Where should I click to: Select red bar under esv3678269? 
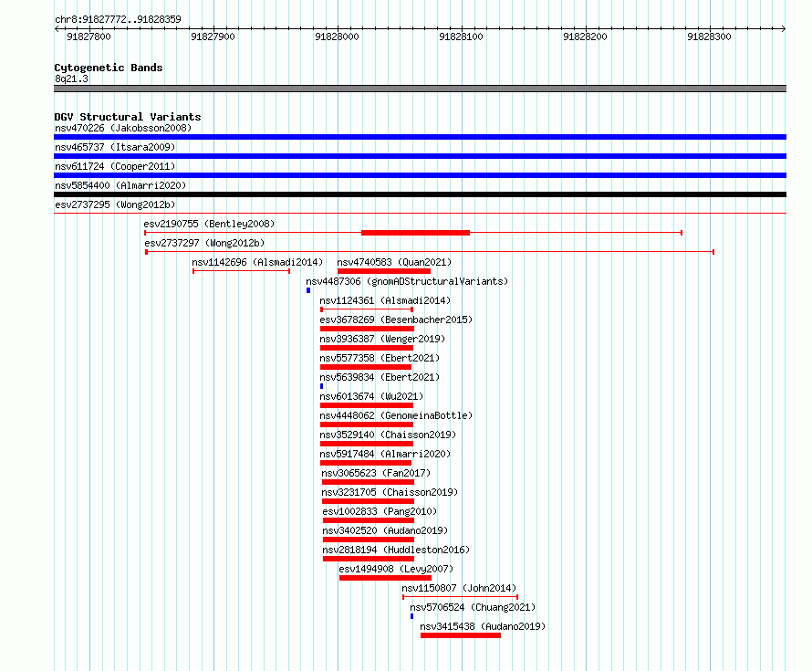pyautogui.click(x=367, y=329)
